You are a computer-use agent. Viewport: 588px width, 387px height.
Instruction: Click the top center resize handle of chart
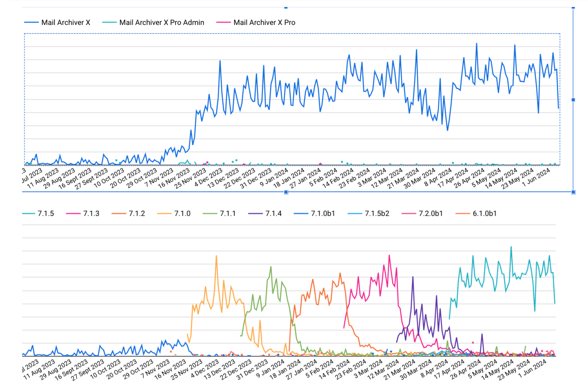(286, 7)
